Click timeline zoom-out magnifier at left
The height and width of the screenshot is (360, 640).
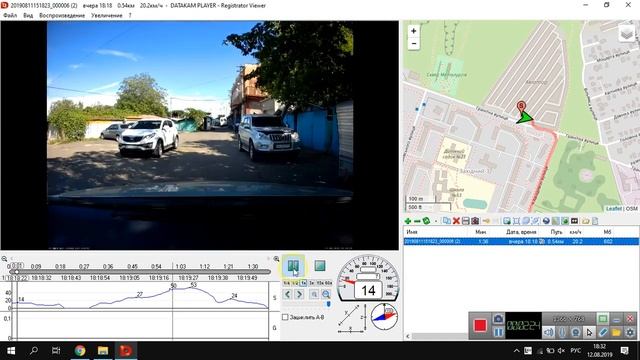(4, 259)
